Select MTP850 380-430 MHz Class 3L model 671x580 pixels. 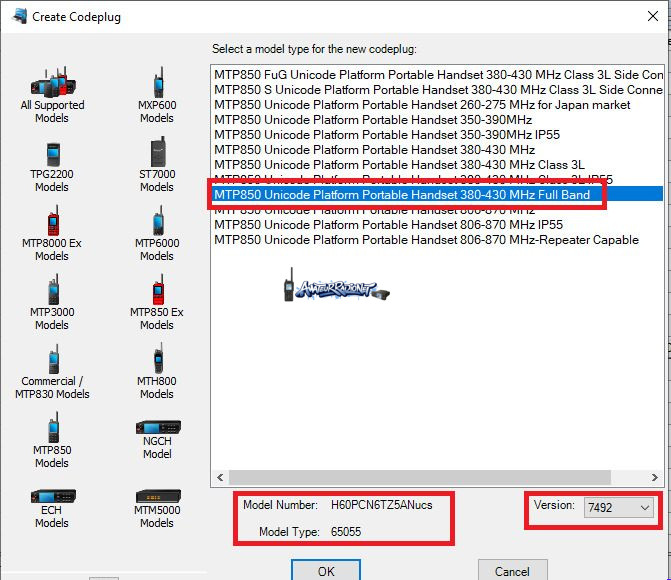pos(437,165)
